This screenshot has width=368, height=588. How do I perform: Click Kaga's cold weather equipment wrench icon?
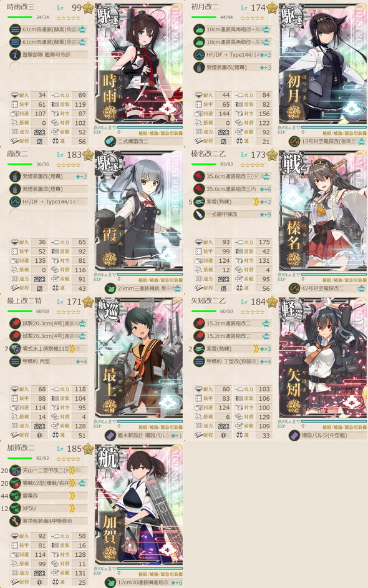[14, 521]
